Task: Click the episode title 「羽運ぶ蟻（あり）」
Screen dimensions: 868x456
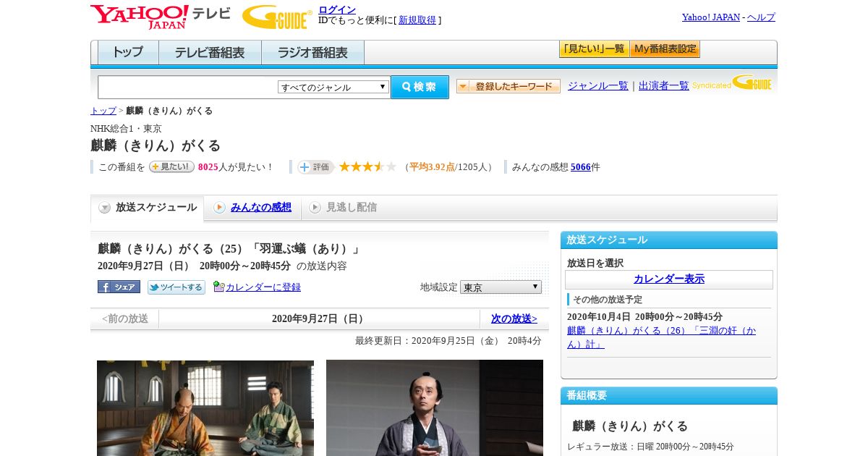Action: coord(307,249)
